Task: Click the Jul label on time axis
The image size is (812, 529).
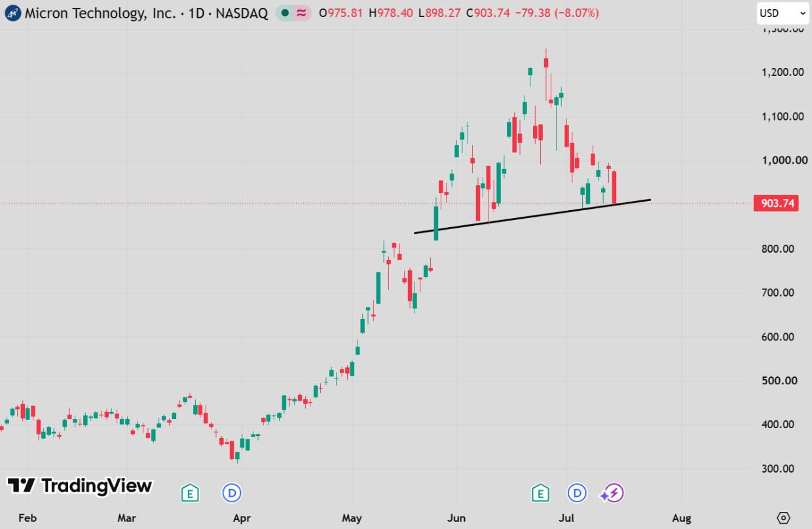Action: pos(566,518)
